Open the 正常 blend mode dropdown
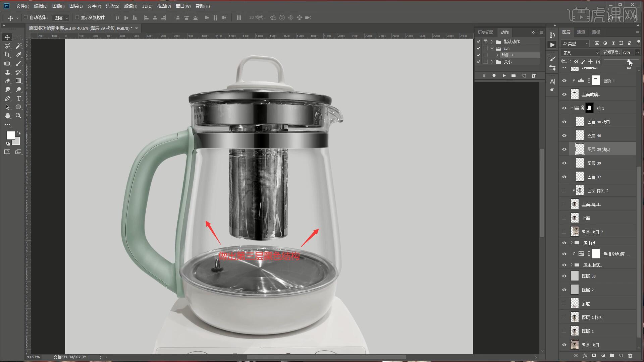 pyautogui.click(x=580, y=53)
